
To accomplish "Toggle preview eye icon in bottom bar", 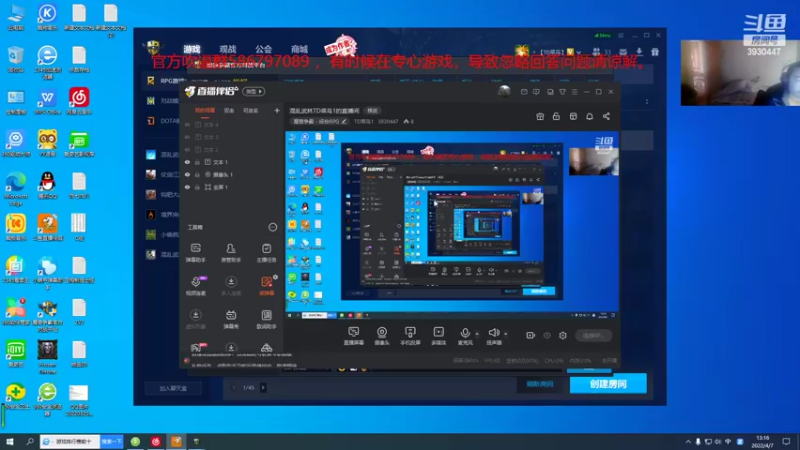I will coord(547,335).
